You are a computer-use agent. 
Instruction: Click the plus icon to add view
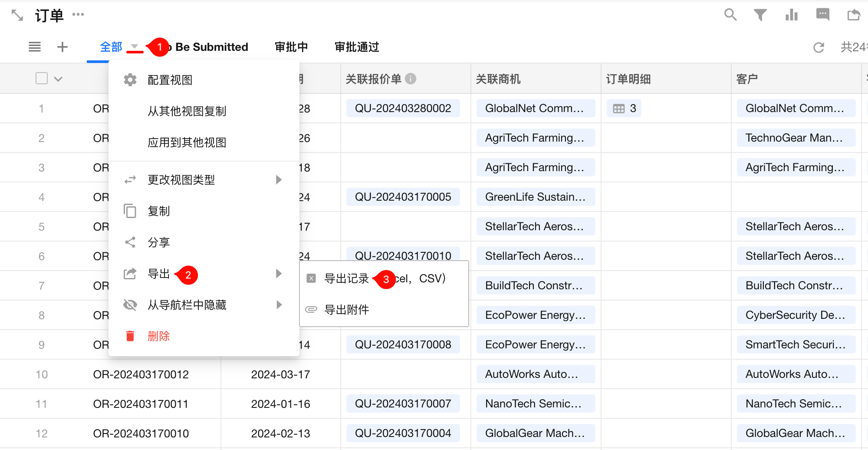click(x=62, y=47)
